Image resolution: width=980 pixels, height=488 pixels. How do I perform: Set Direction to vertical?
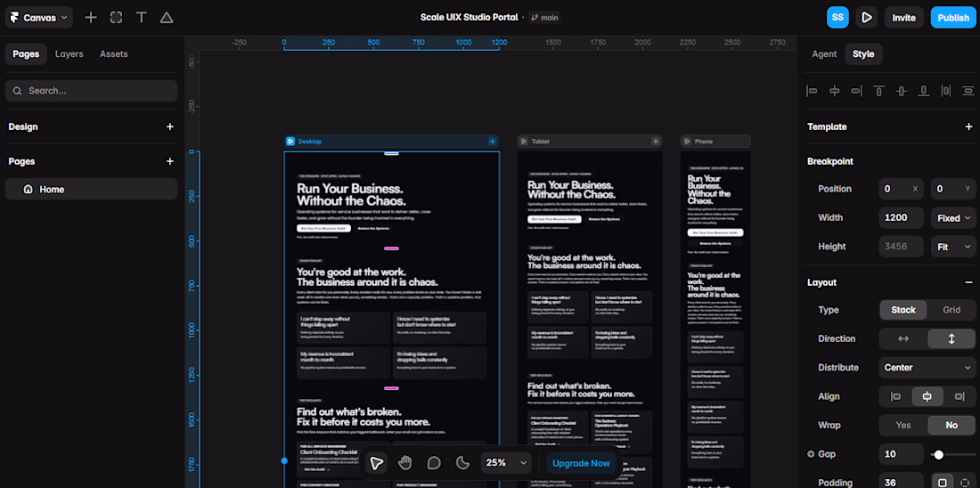pos(951,338)
